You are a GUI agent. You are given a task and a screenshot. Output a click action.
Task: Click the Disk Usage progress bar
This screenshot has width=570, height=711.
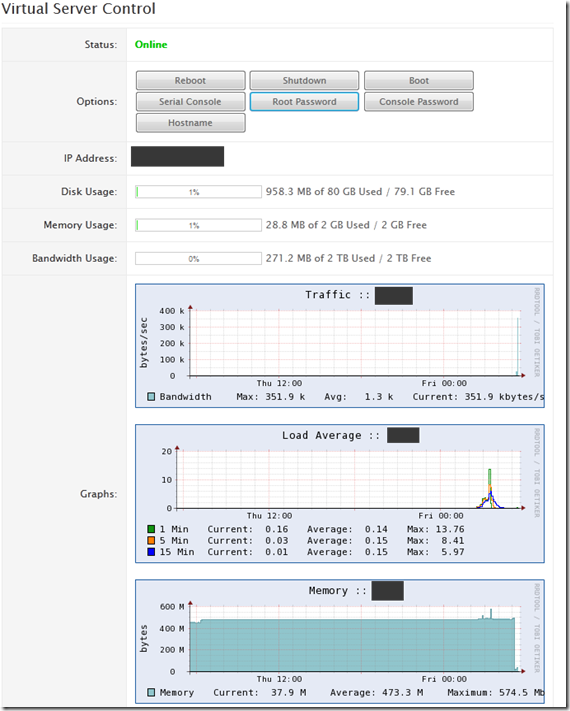point(198,192)
